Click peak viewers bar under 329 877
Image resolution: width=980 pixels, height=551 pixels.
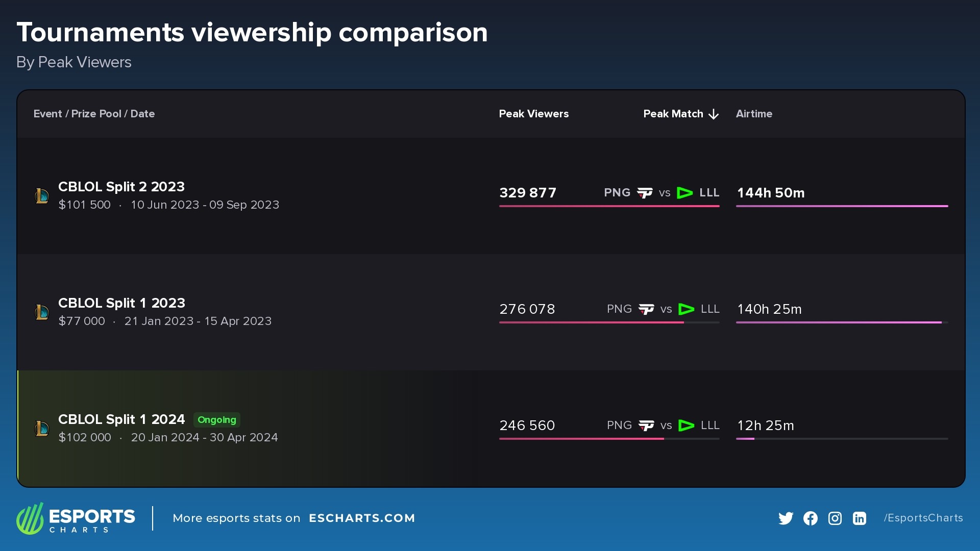click(609, 206)
